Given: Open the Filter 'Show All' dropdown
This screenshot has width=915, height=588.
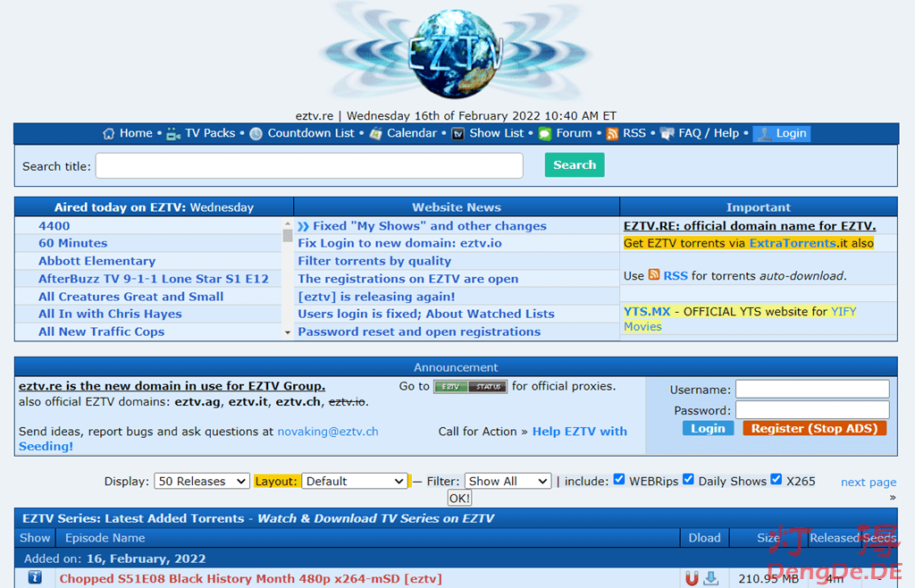Looking at the screenshot, I should (x=508, y=481).
